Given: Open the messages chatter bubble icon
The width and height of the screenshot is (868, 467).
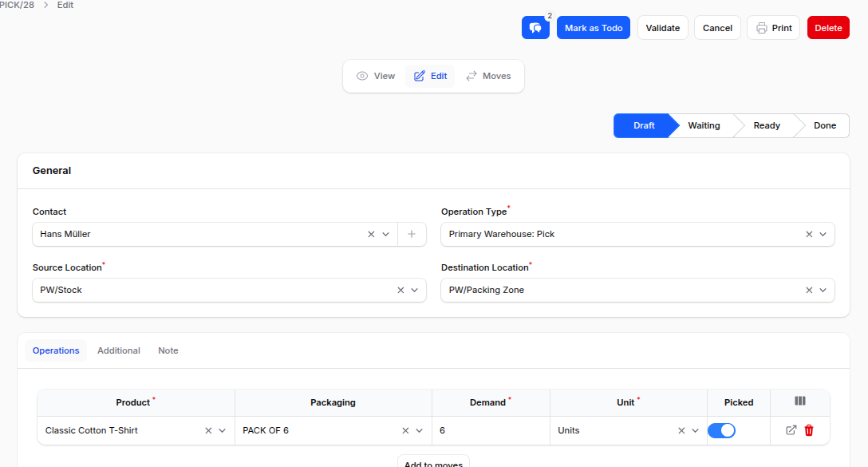Looking at the screenshot, I should click(x=535, y=27).
